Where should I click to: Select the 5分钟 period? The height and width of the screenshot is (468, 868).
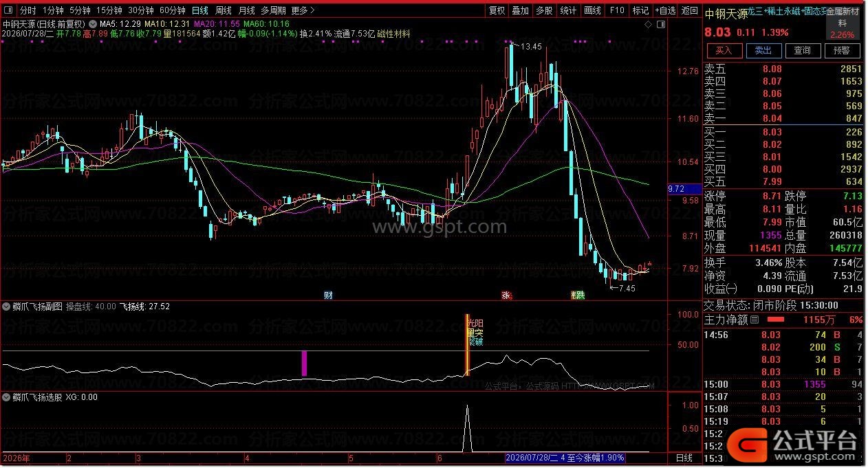(x=80, y=10)
